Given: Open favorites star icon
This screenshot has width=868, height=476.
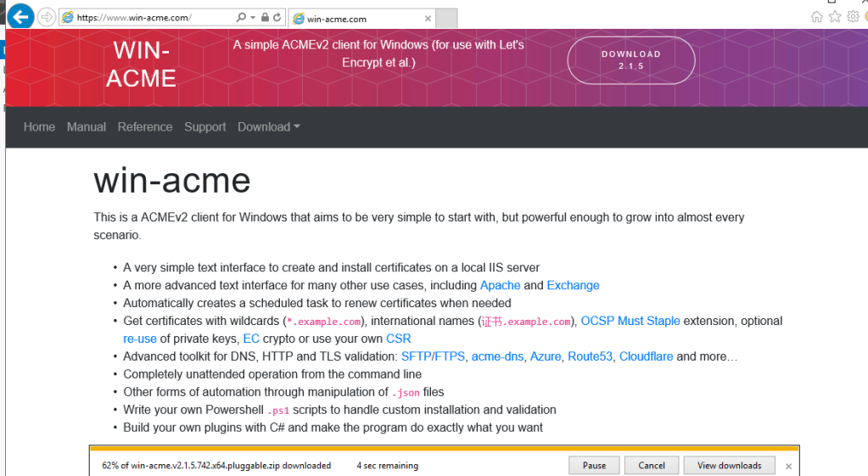Looking at the screenshot, I should [x=835, y=17].
